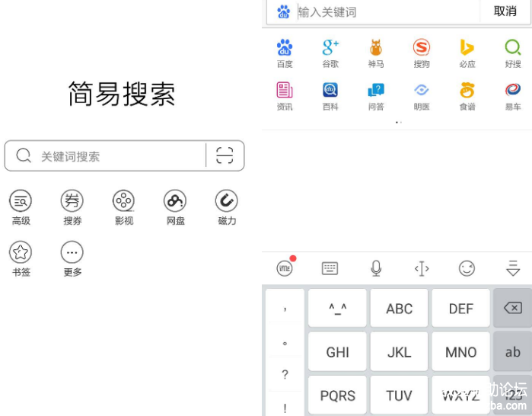The image size is (532, 416).
Task: Tap the DEF key
Action: tap(460, 308)
